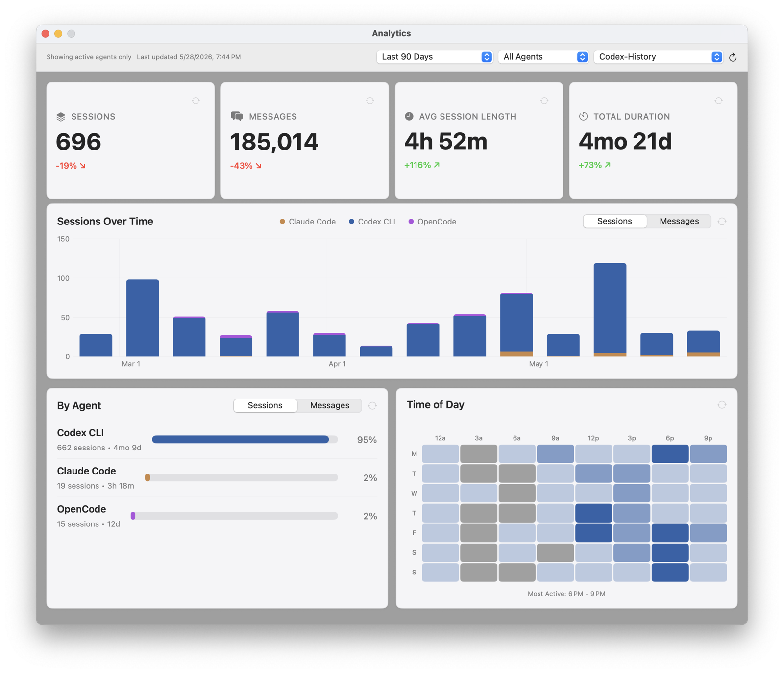Click the Codex CLI 95% progress bar
784x673 pixels.
point(245,440)
